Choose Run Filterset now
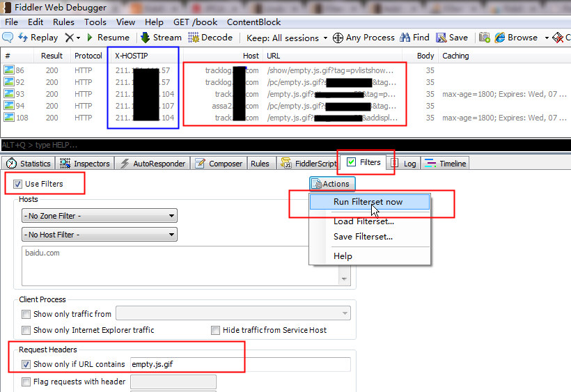The width and height of the screenshot is (571, 392). pyautogui.click(x=370, y=202)
